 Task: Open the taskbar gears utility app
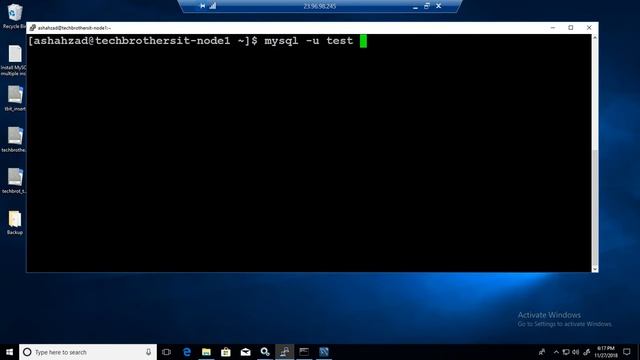coord(265,352)
